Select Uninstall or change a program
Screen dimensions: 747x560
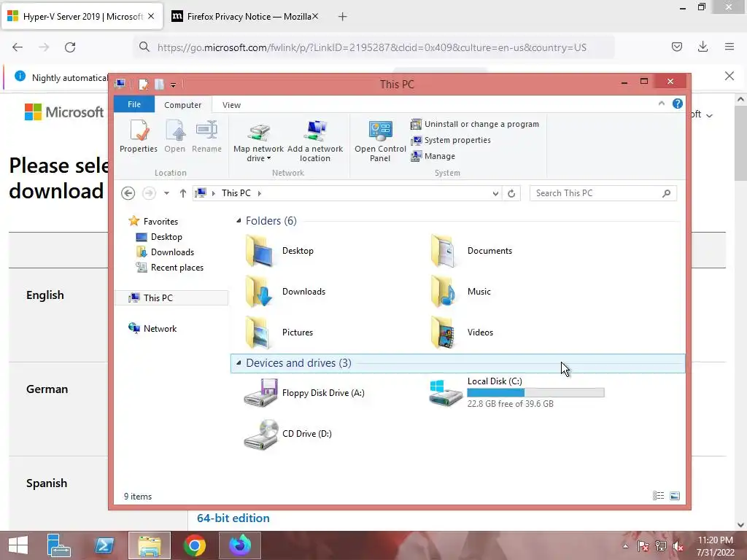coord(475,124)
